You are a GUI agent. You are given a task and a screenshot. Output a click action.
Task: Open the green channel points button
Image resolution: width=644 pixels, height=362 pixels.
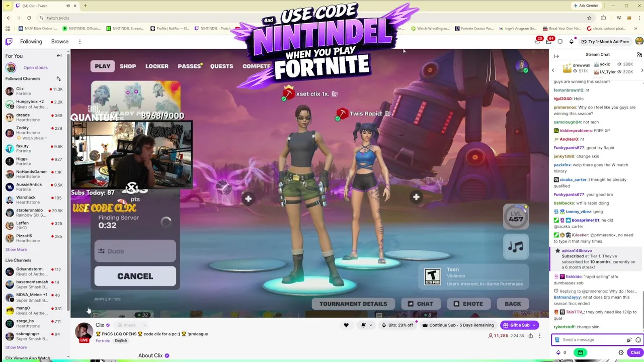click(580, 352)
